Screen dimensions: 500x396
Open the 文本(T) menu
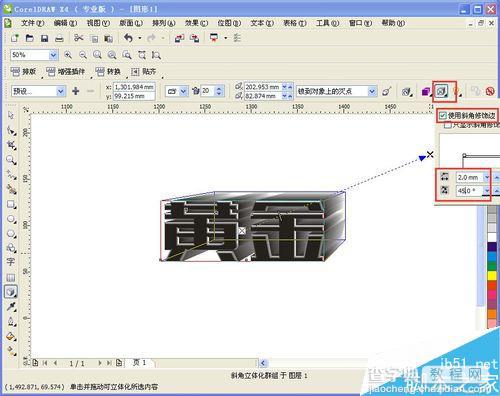[262, 23]
